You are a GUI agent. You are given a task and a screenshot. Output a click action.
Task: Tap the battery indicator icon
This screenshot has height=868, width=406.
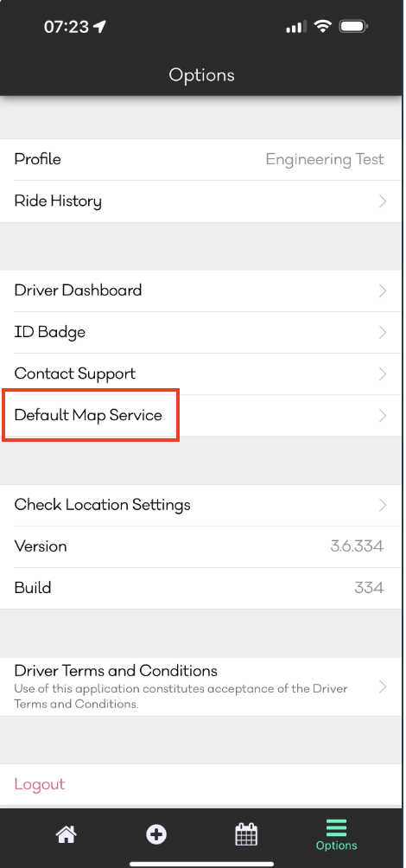point(353,26)
